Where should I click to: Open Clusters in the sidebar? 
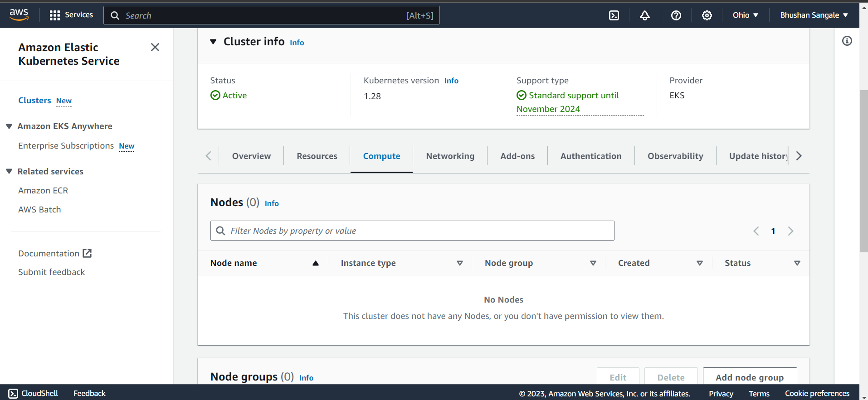pyautogui.click(x=34, y=100)
